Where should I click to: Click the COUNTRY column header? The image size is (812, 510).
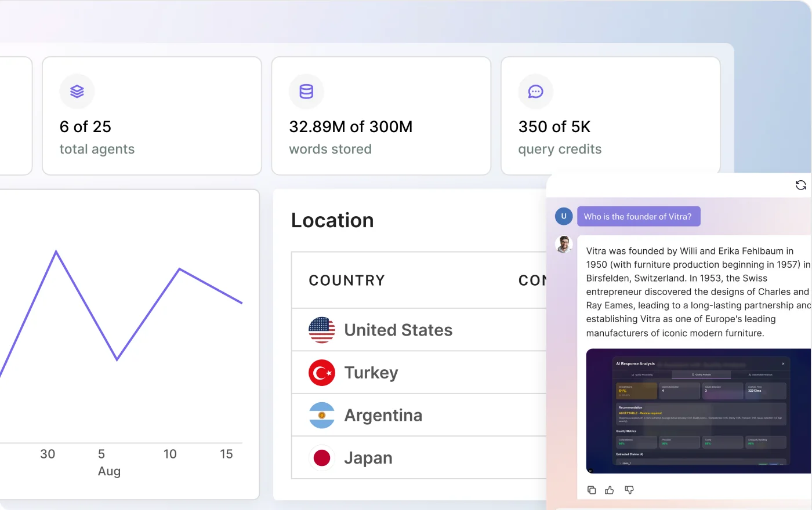click(x=347, y=280)
